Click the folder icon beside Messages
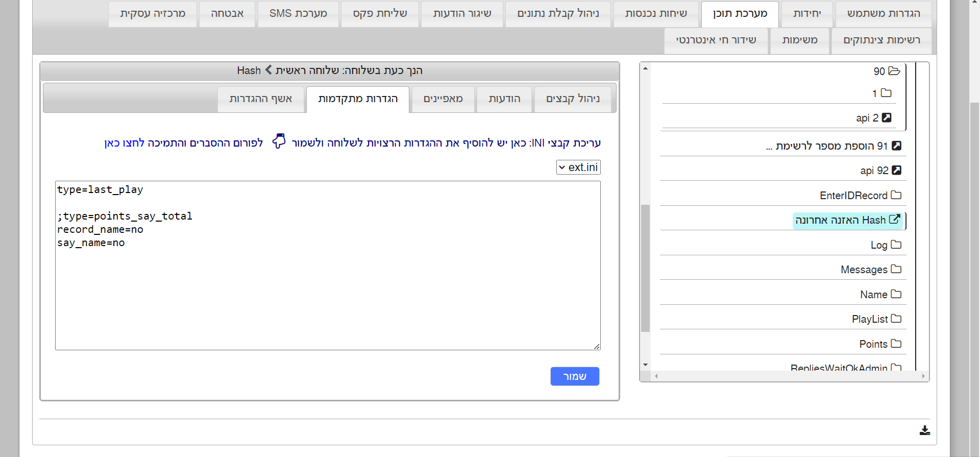The height and width of the screenshot is (457, 980). [896, 269]
